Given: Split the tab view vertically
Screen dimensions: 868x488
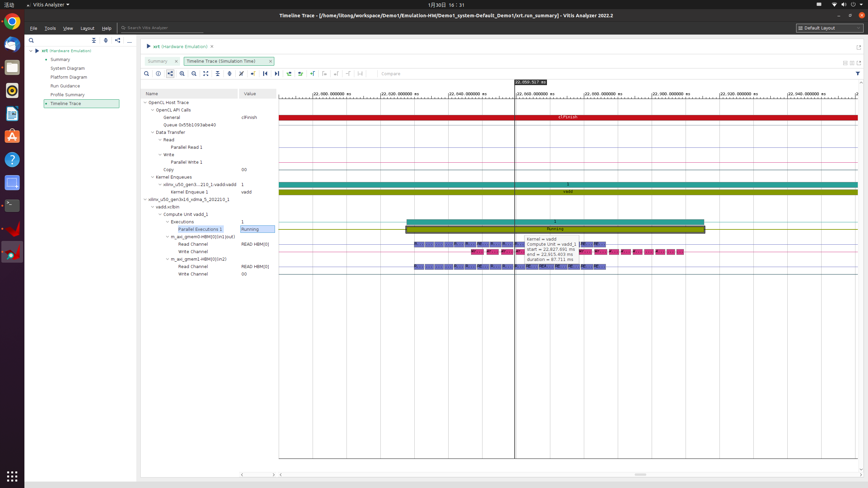Looking at the screenshot, I should [x=852, y=63].
